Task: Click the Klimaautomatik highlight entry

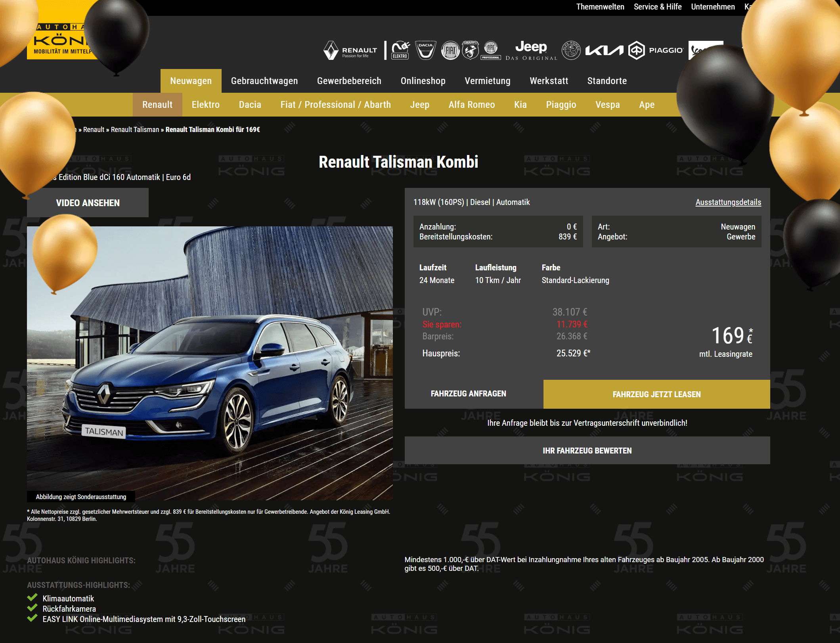Action: 68,599
